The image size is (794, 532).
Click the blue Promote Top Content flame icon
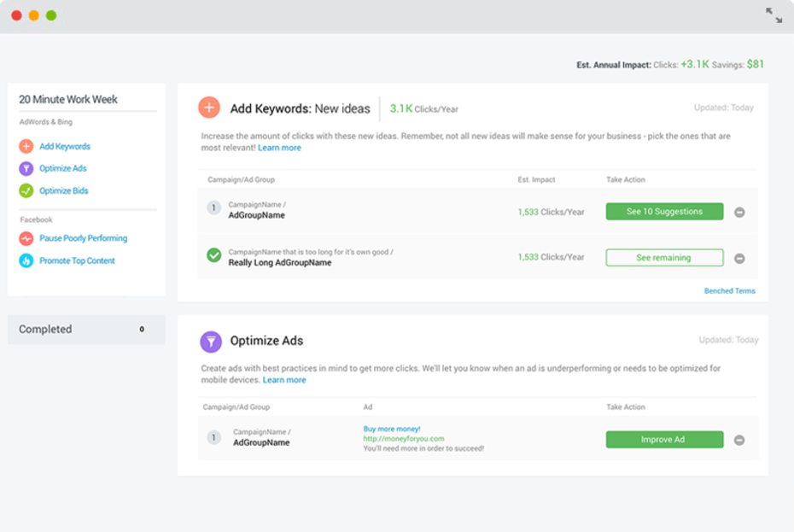[x=26, y=260]
